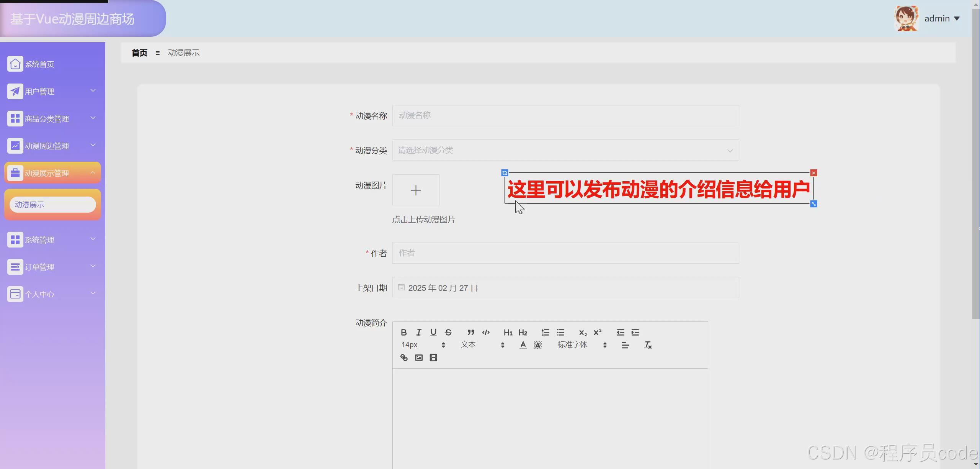The image size is (980, 469).
Task: Select 动漫展示 in the sidebar
Action: pyautogui.click(x=52, y=204)
